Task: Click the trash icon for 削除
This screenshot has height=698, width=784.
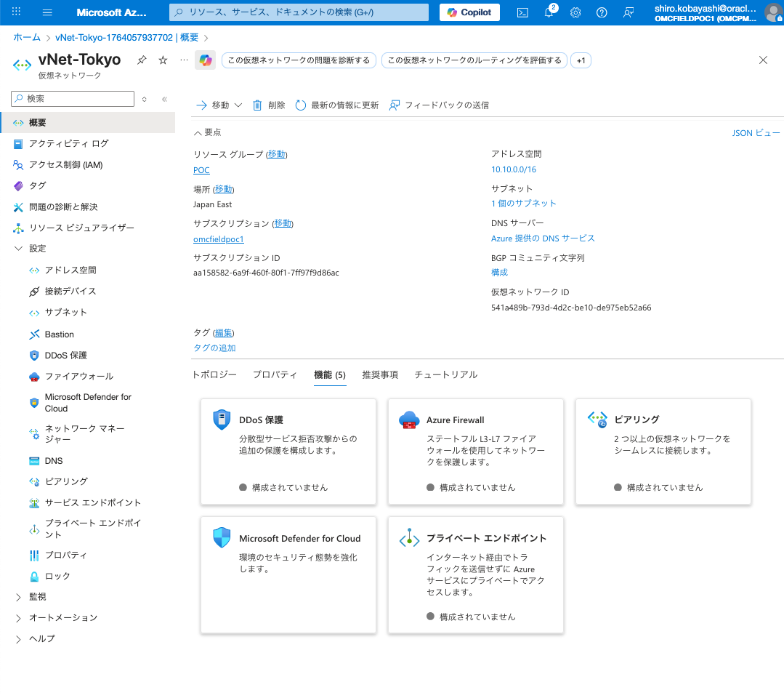Action: click(257, 105)
